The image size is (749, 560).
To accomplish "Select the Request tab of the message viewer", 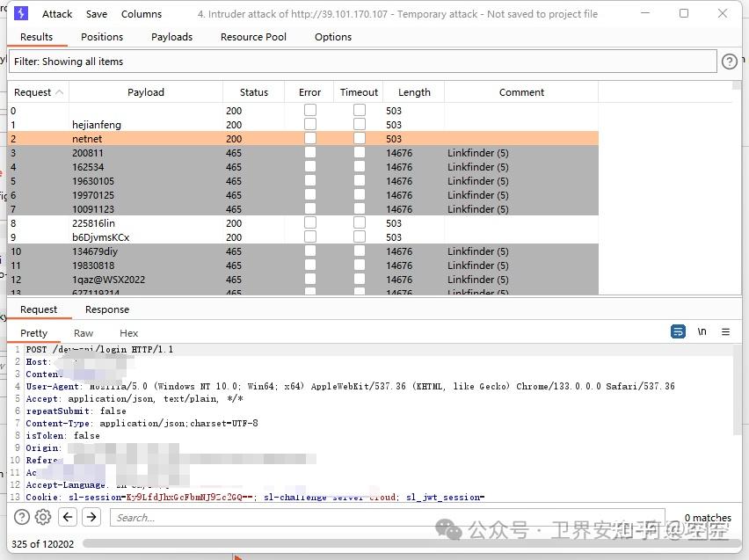I will click(x=39, y=309).
